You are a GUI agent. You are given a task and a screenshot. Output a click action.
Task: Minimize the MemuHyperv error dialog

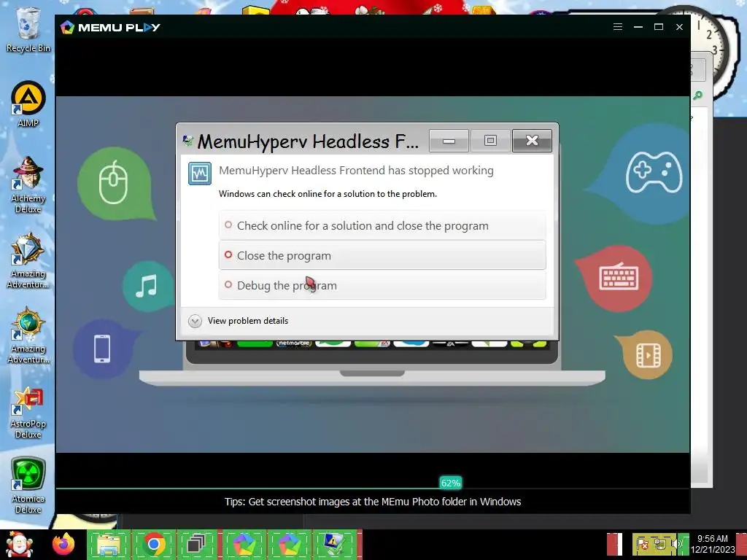click(x=449, y=141)
